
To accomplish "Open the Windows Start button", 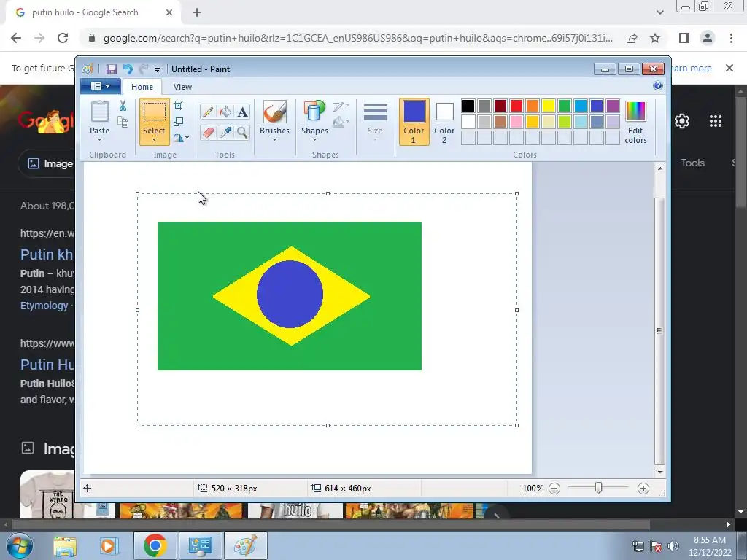I will point(20,546).
